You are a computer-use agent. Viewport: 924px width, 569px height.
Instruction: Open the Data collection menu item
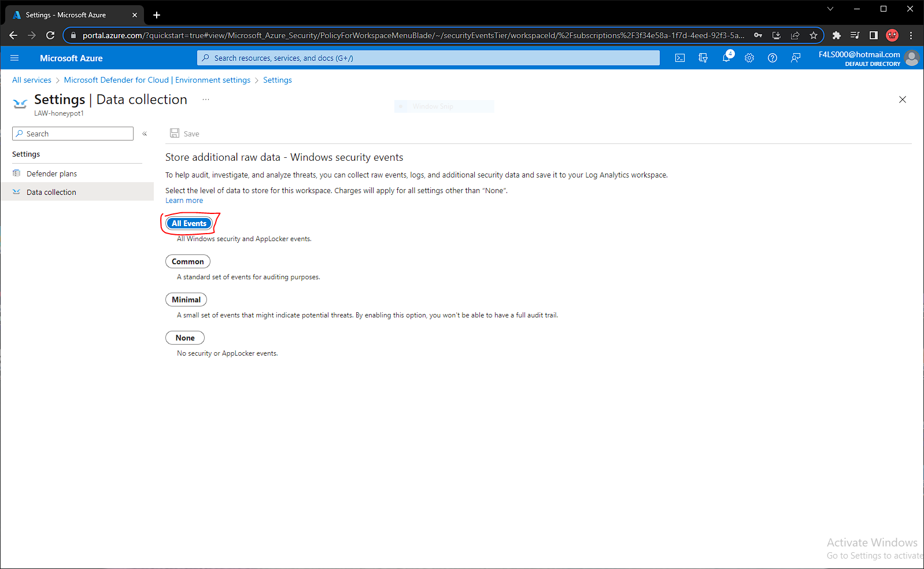(x=77, y=192)
